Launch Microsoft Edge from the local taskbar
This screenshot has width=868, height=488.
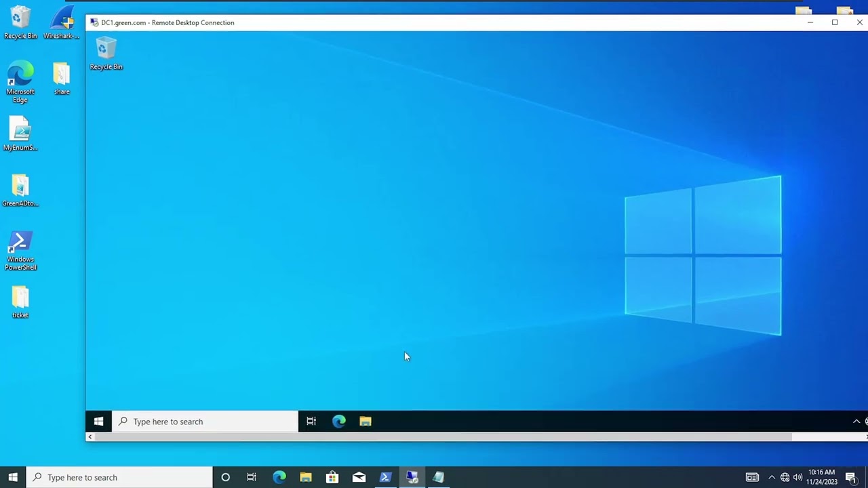tap(279, 477)
